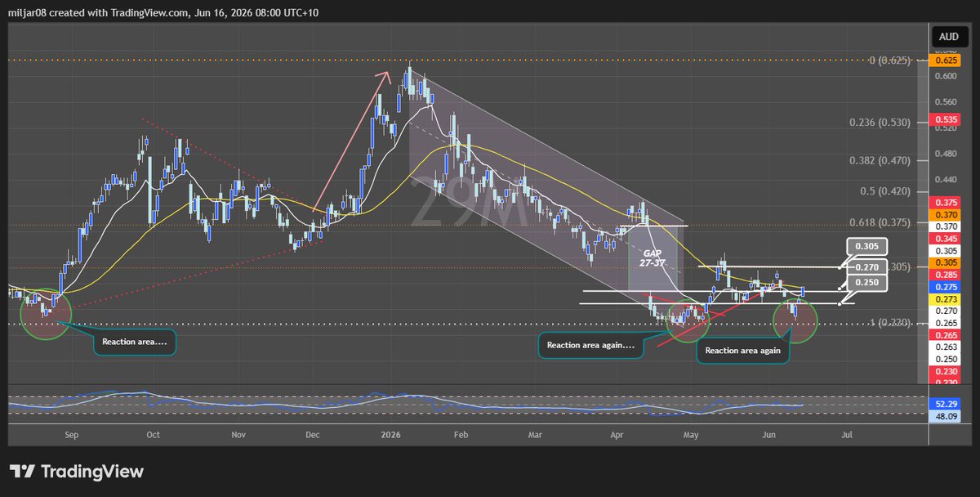
Task: Open the AUD currency selector
Action: pyautogui.click(x=948, y=37)
